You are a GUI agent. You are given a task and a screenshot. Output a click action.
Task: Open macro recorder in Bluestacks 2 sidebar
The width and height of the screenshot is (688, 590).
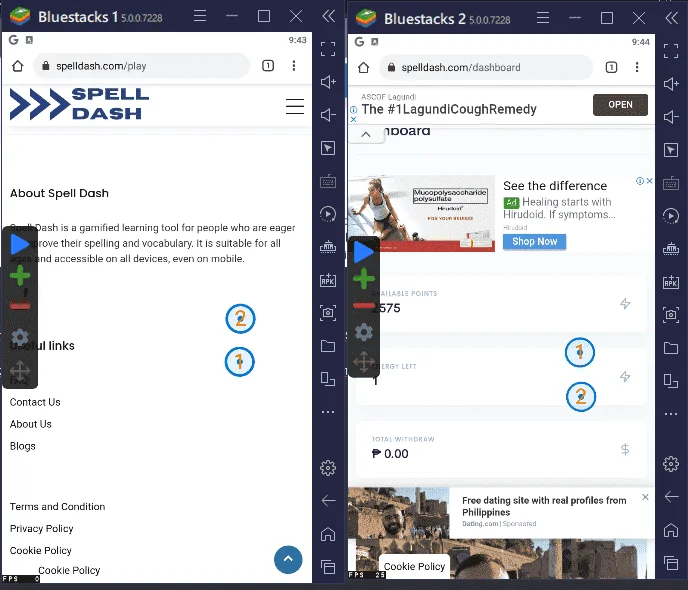click(x=671, y=216)
